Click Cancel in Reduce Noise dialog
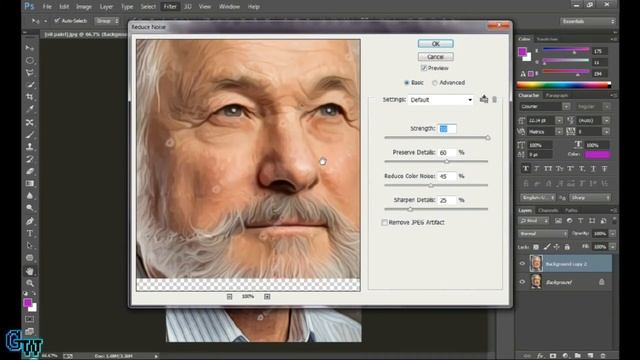The image size is (640, 360). click(x=436, y=56)
